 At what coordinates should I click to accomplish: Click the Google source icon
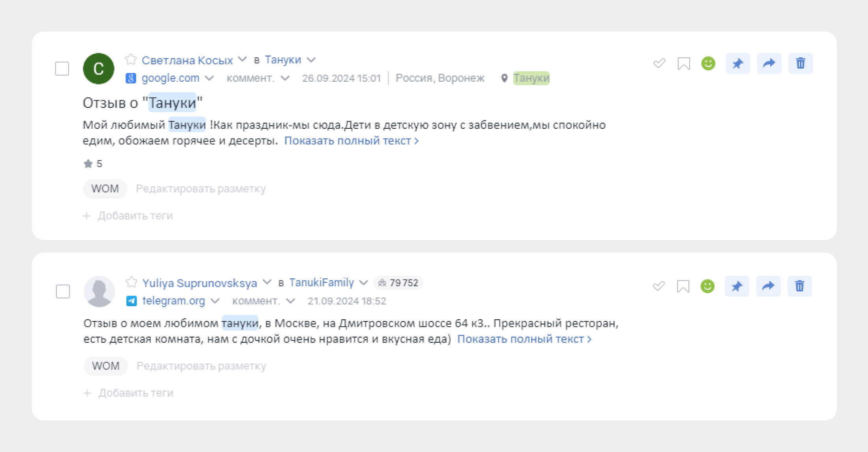click(x=131, y=78)
